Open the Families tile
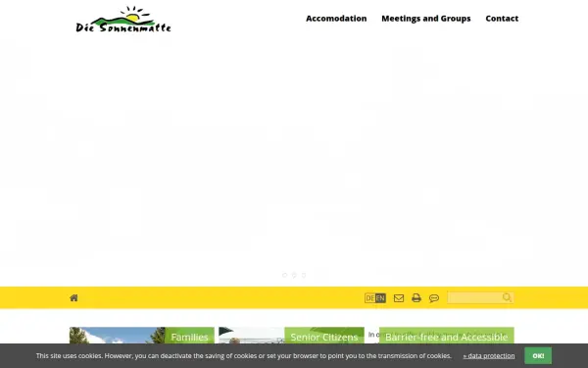588x368 pixels. click(x=142, y=336)
